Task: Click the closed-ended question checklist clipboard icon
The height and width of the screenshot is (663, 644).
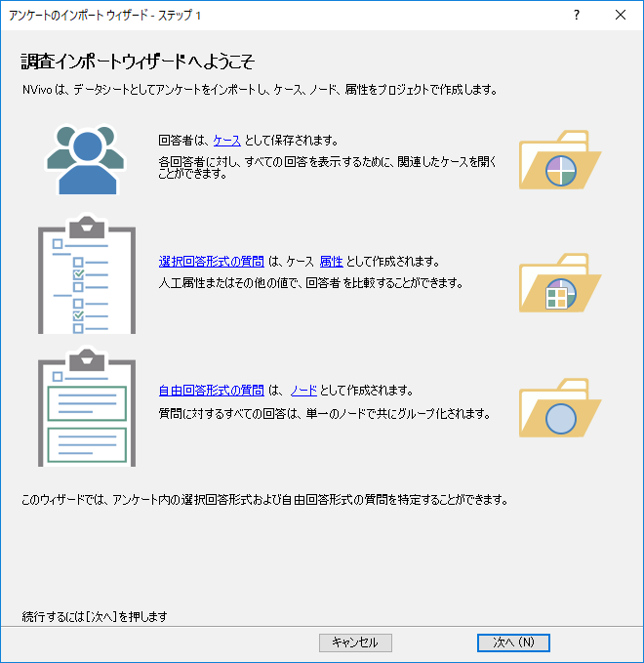Action: pos(86,274)
